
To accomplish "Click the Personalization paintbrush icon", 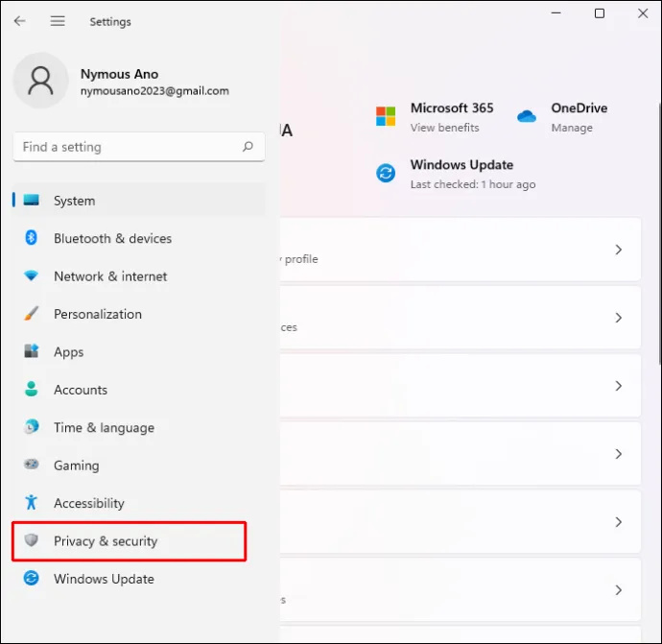I will coord(32,313).
